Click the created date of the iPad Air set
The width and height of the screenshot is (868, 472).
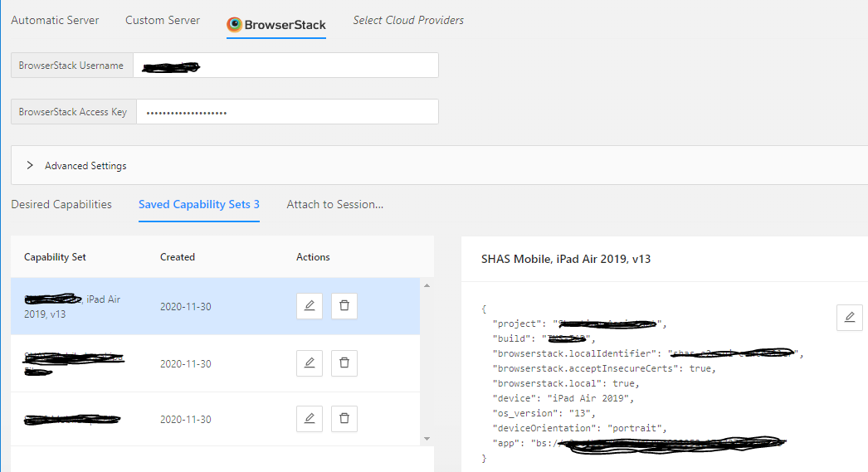(185, 307)
